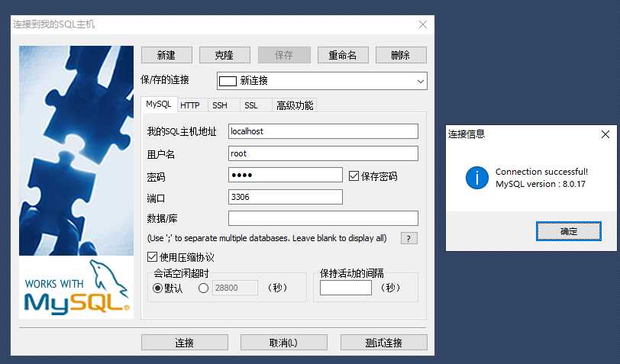The width and height of the screenshot is (620, 364).
Task: Click the port field showing 3306
Action: pos(285,197)
